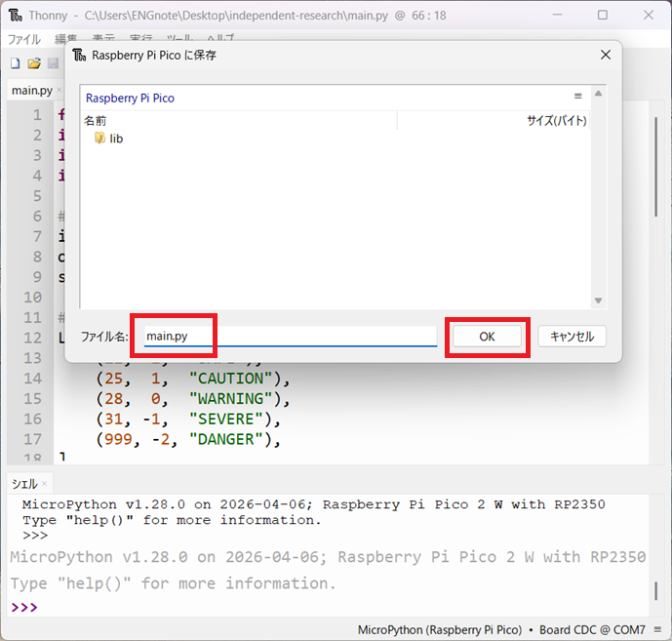The width and height of the screenshot is (672, 641).
Task: Open the status bar hamburger menu icon
Action: [657, 630]
